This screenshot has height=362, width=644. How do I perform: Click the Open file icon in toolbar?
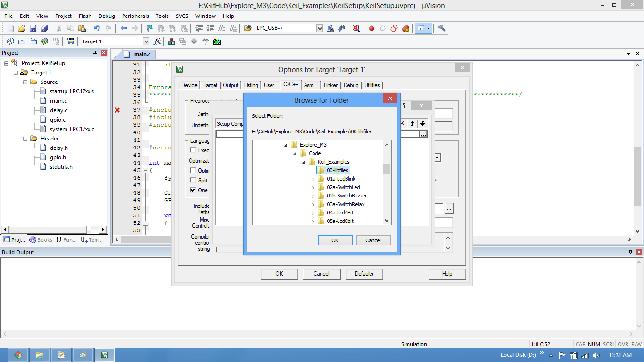[x=22, y=28]
